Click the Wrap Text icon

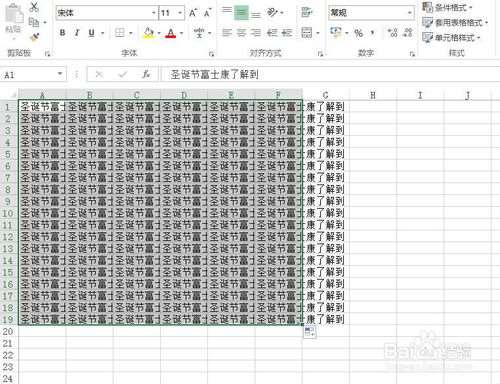[306, 13]
